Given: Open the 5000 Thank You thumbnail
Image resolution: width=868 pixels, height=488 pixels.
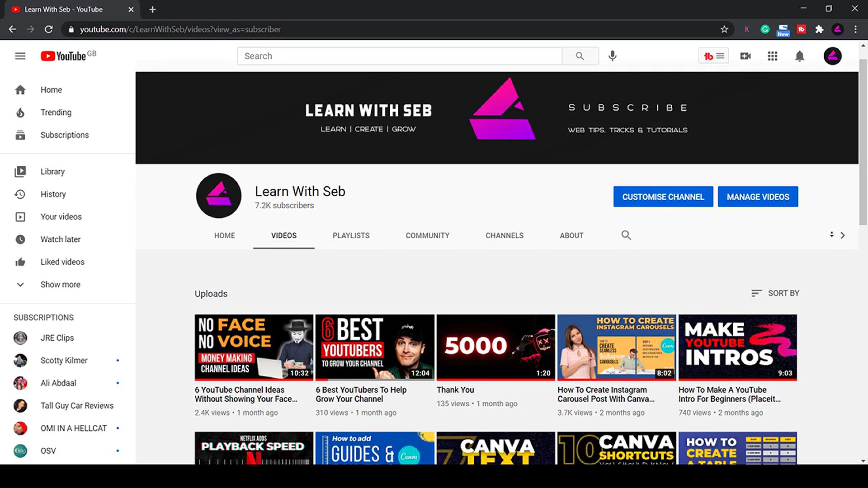Looking at the screenshot, I should coord(496,347).
